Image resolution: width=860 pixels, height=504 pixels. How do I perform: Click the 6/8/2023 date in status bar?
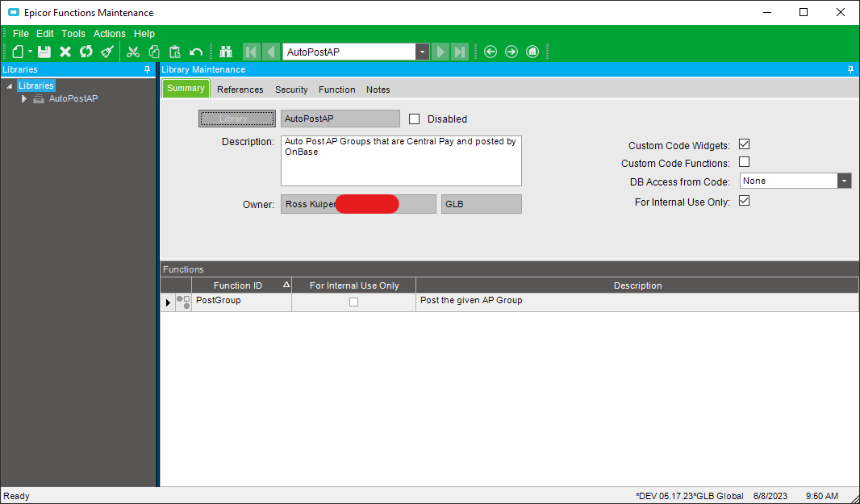(770, 496)
